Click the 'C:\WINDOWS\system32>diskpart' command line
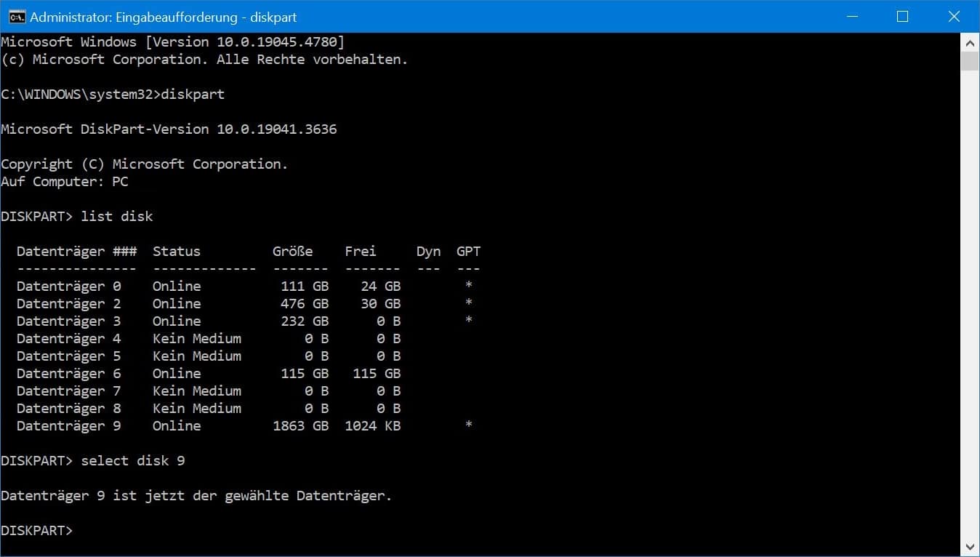The width and height of the screenshot is (980, 557). tap(113, 95)
